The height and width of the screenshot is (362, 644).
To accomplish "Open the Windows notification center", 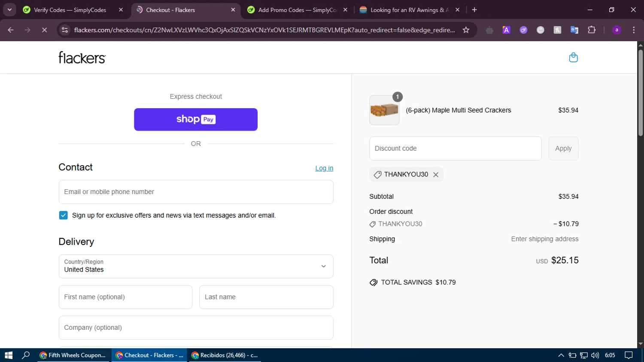I will [629, 355].
